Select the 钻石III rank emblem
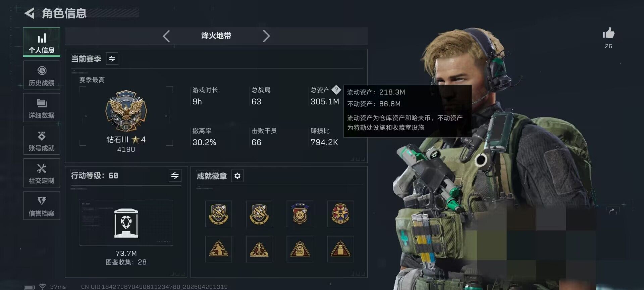Screen dimensions: 644x290 tap(126, 111)
